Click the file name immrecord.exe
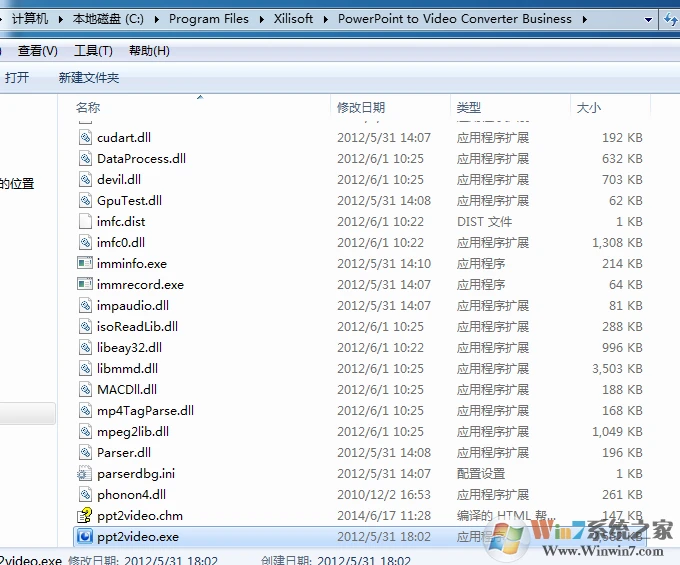The height and width of the screenshot is (565, 680). click(141, 284)
